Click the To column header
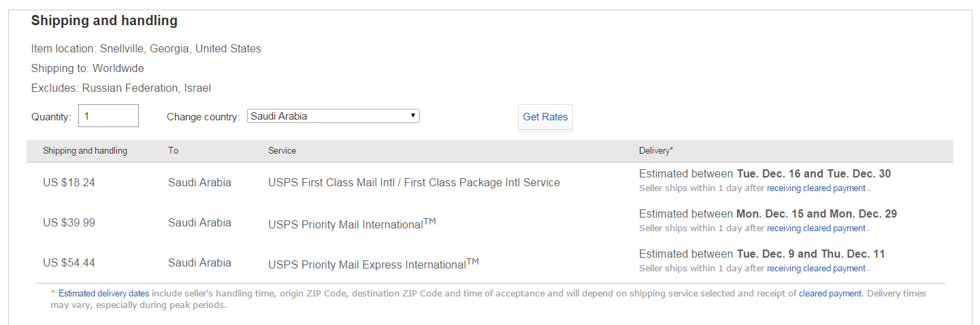The image size is (980, 325). pyautogui.click(x=174, y=151)
